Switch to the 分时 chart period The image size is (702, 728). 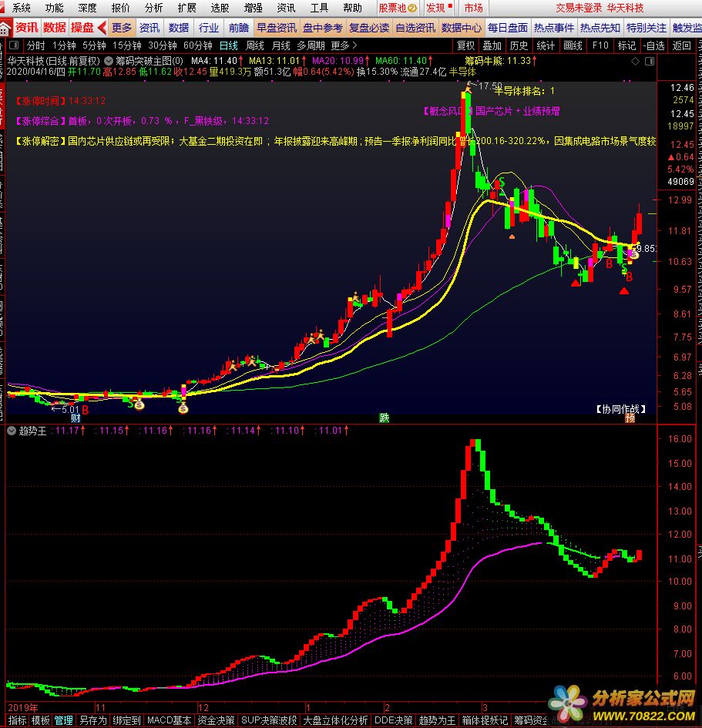pyautogui.click(x=35, y=45)
